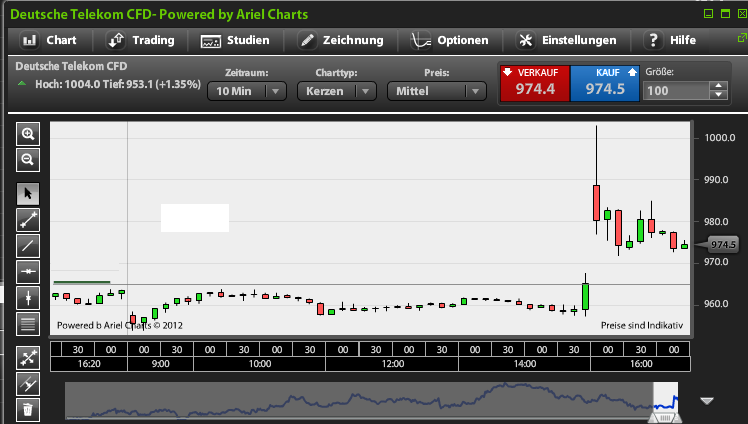Minimize the chart window using title-bar button
Viewport: 748px width, 424px height.
pos(709,13)
